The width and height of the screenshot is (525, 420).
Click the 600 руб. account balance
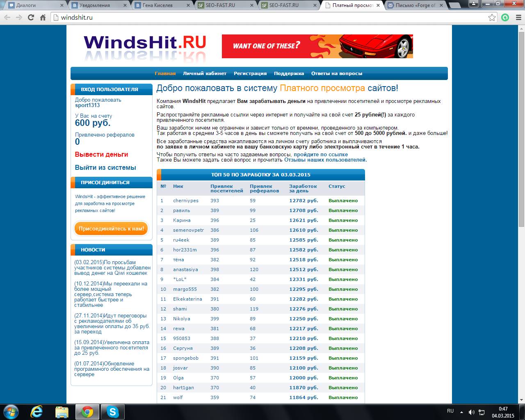(93, 123)
